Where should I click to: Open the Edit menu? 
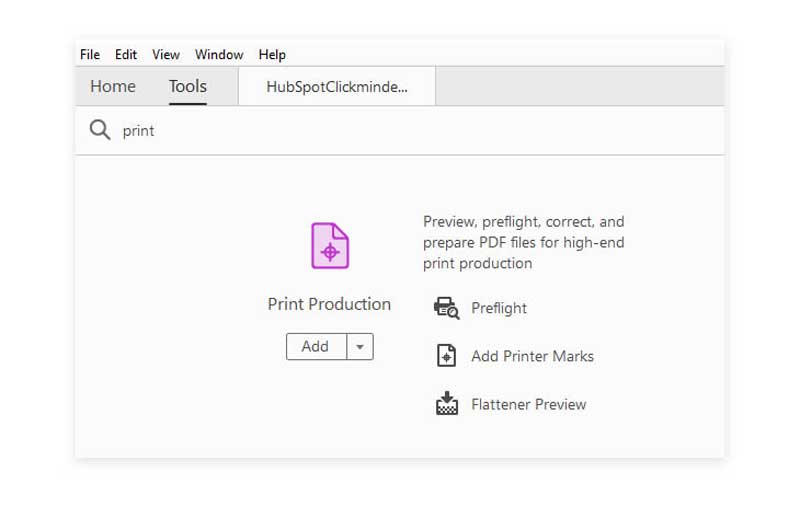[126, 54]
